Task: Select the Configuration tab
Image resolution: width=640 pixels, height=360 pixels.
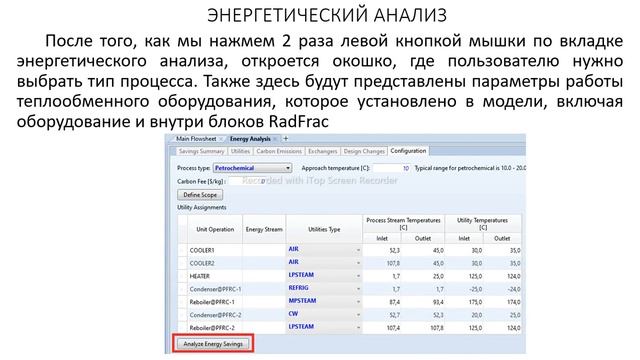Action: (408, 151)
